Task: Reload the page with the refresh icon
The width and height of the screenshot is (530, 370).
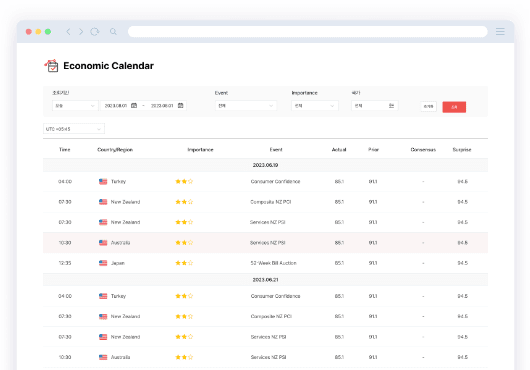Action: (95, 32)
